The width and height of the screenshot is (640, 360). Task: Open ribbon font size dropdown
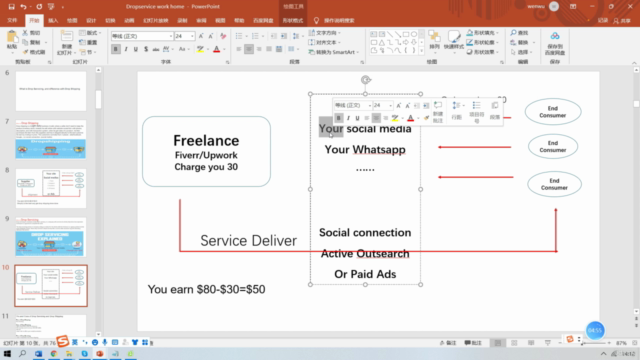pyautogui.click(x=192, y=36)
